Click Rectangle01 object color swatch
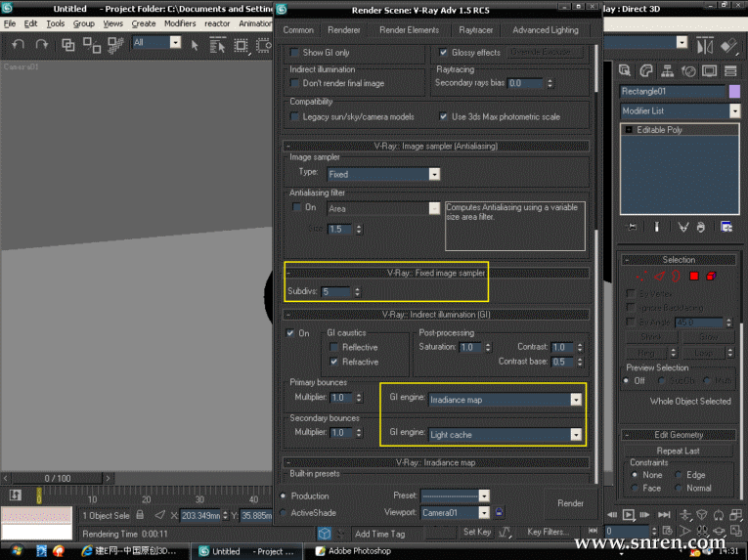Image resolution: width=748 pixels, height=560 pixels. pos(734,91)
